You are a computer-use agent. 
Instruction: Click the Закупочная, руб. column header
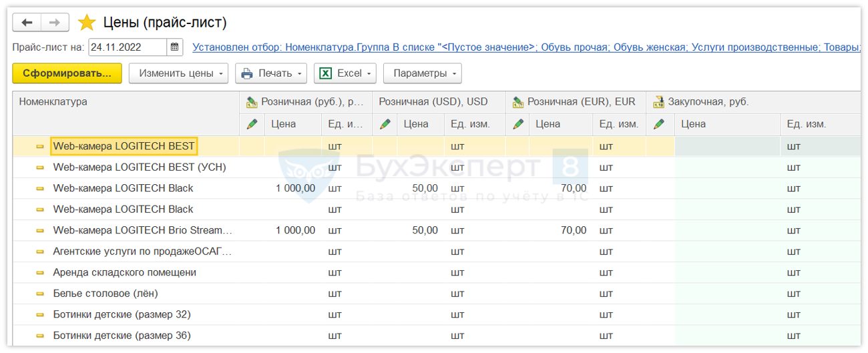[708, 102]
